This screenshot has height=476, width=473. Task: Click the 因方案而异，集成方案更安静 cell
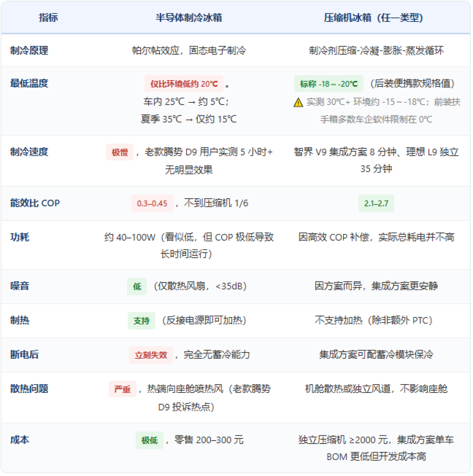[376, 286]
